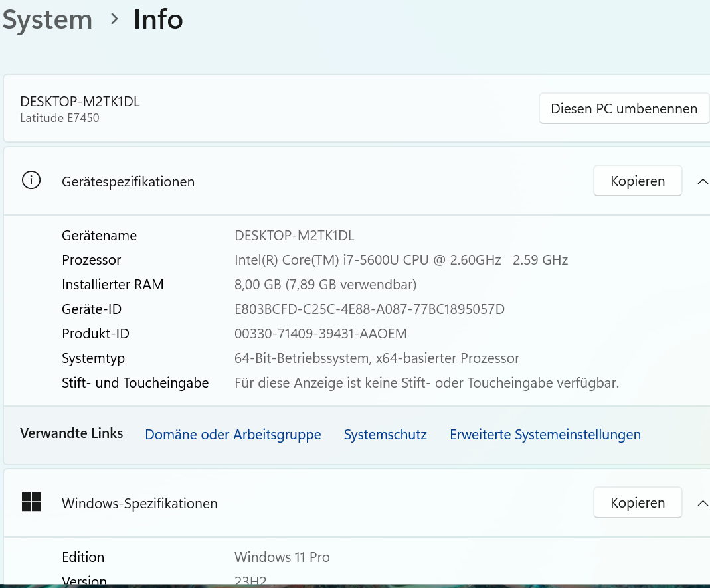The width and height of the screenshot is (710, 588).
Task: Go back to System breadcrumb
Action: [x=47, y=20]
